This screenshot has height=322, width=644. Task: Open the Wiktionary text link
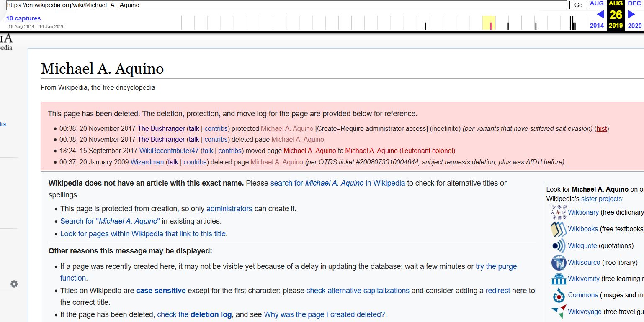point(583,212)
